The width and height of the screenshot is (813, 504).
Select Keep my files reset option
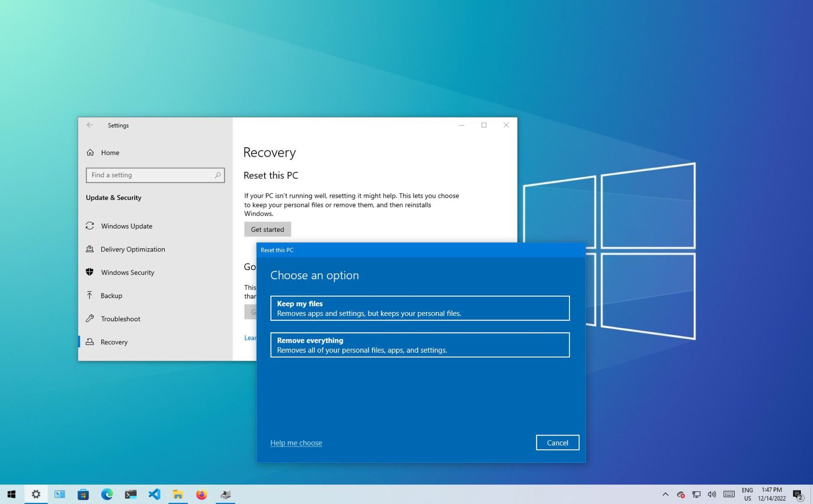[x=420, y=308]
